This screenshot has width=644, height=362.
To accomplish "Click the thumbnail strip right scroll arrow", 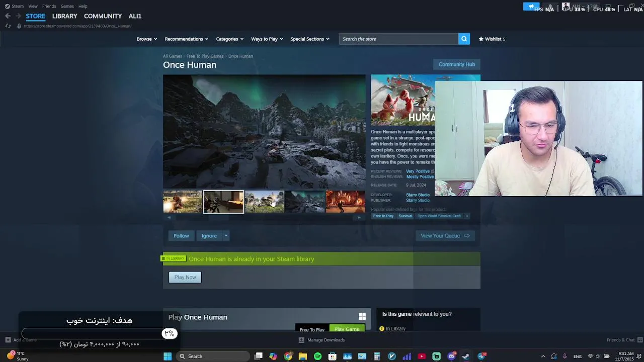I will (x=359, y=218).
